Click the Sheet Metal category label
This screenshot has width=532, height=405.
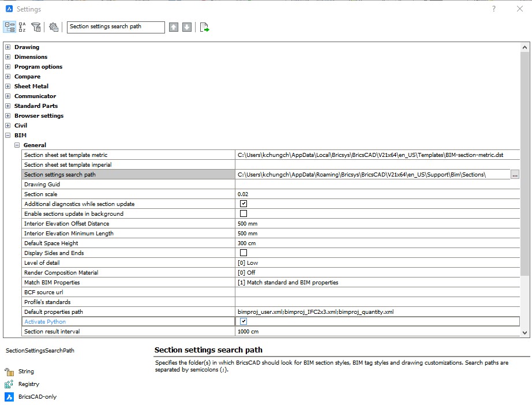pyautogui.click(x=31, y=87)
